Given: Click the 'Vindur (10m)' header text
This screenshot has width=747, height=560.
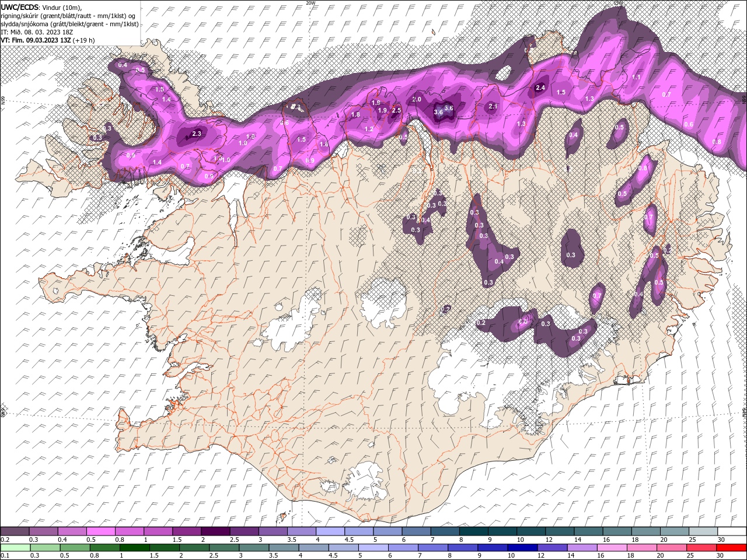Looking at the screenshot, I should coord(62,6).
